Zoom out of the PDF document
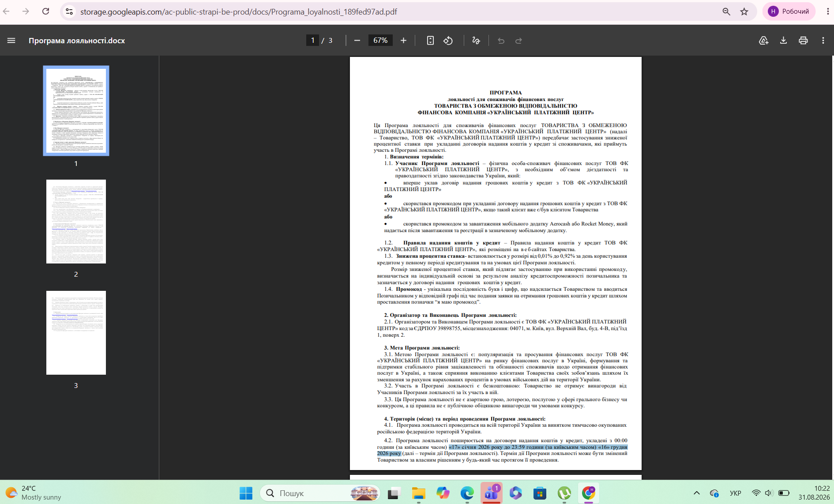 [357, 41]
